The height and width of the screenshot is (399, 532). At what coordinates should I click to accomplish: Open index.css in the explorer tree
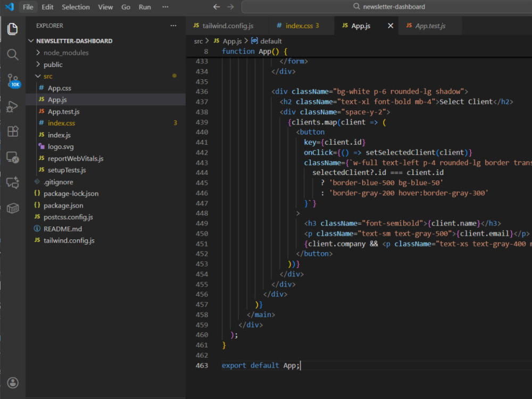(x=105, y=123)
